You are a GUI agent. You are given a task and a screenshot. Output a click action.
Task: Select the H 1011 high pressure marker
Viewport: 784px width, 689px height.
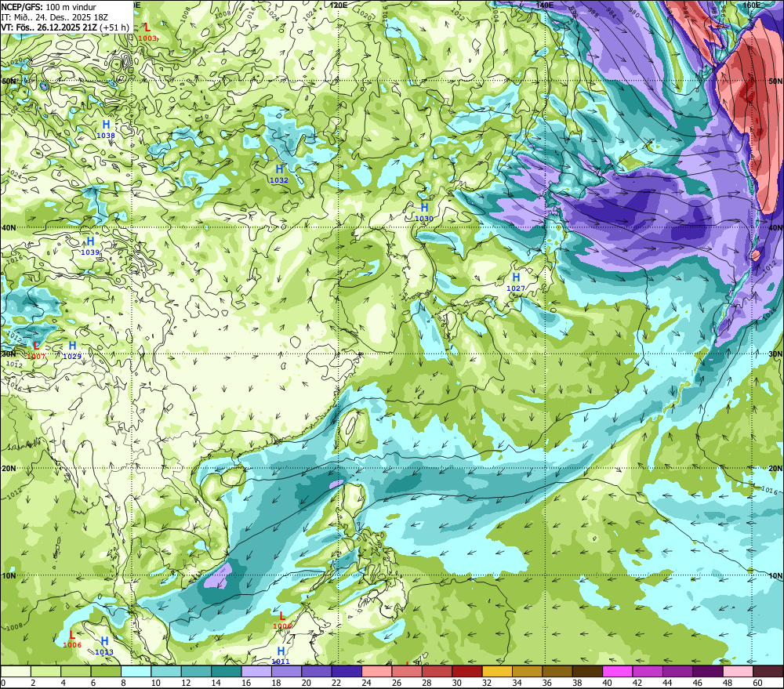tap(281, 655)
